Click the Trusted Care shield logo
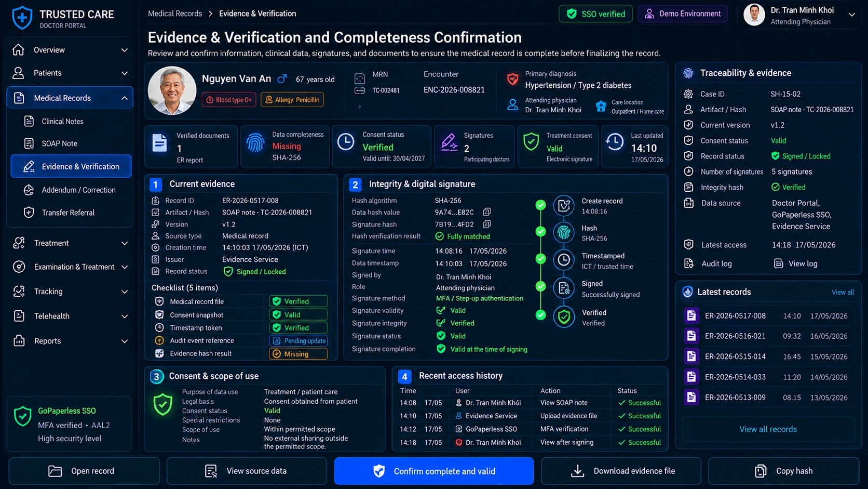 [22, 18]
